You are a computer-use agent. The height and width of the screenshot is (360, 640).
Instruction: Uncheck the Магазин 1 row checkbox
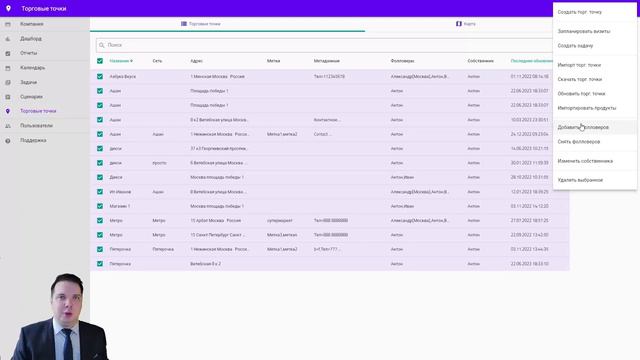point(100,206)
